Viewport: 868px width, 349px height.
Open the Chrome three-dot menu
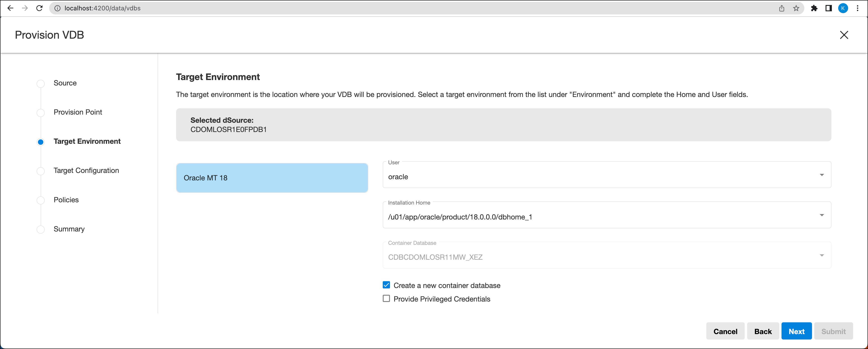coord(858,8)
